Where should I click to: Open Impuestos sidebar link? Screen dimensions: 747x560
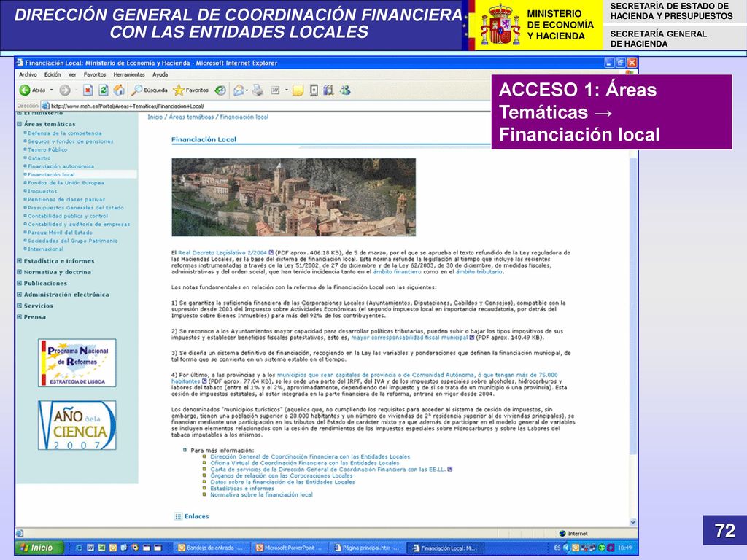42,191
